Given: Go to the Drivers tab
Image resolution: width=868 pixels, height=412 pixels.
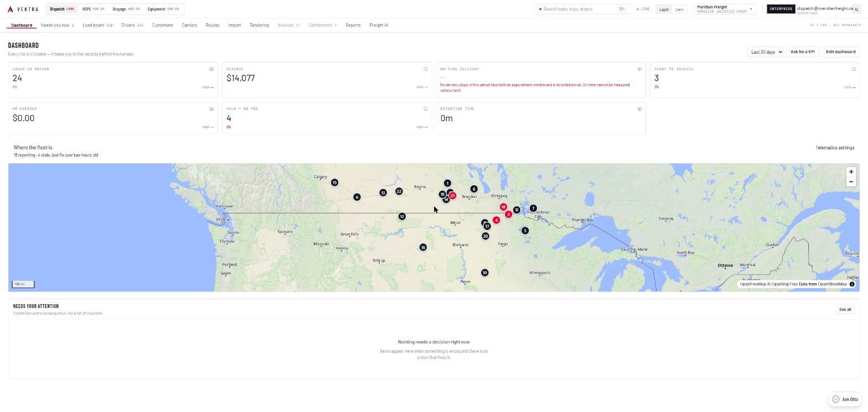Looking at the screenshot, I should tap(132, 25).
